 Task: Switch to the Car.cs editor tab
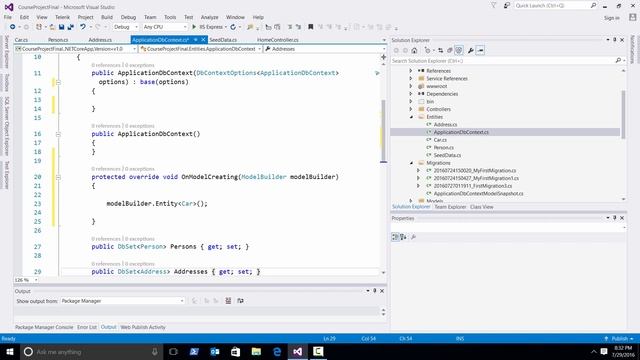pyautogui.click(x=21, y=40)
